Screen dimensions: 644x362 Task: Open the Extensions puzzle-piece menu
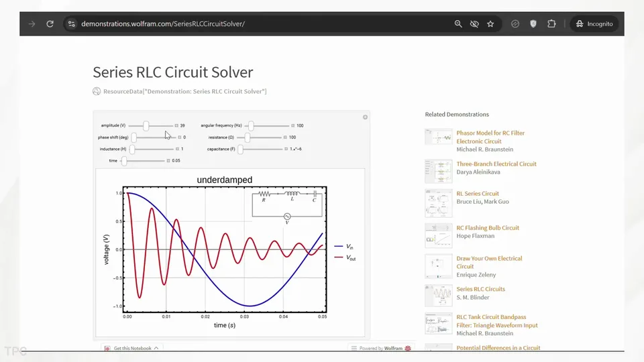point(551,24)
